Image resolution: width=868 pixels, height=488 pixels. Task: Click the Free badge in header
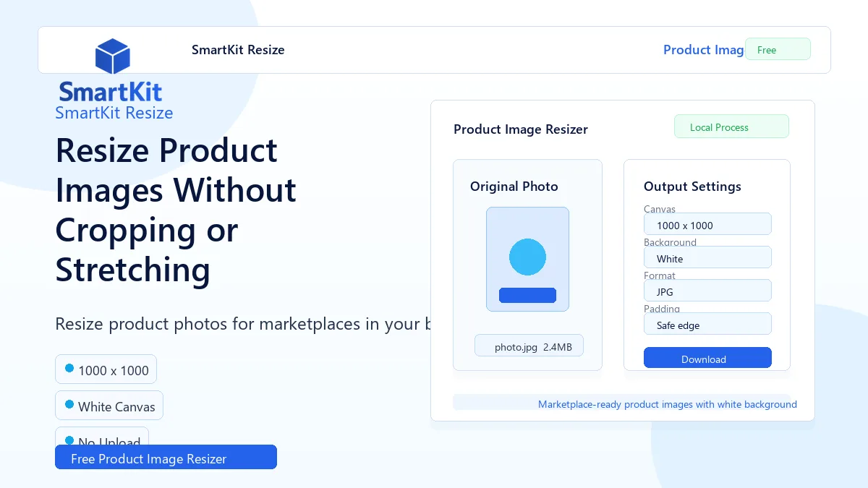click(x=778, y=49)
